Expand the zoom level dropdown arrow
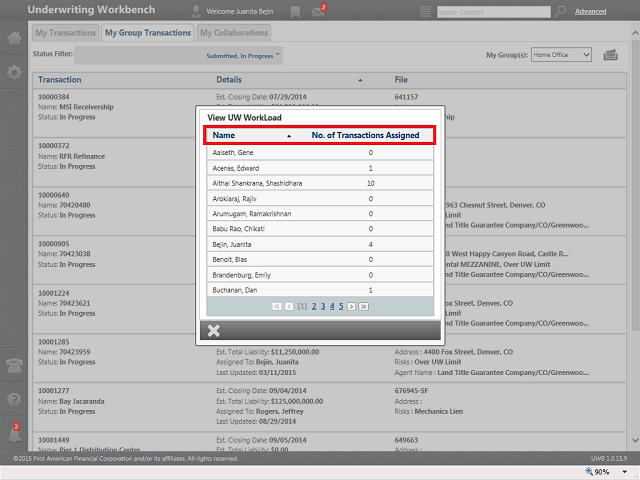Image resolution: width=640 pixels, height=480 pixels. coord(624,472)
